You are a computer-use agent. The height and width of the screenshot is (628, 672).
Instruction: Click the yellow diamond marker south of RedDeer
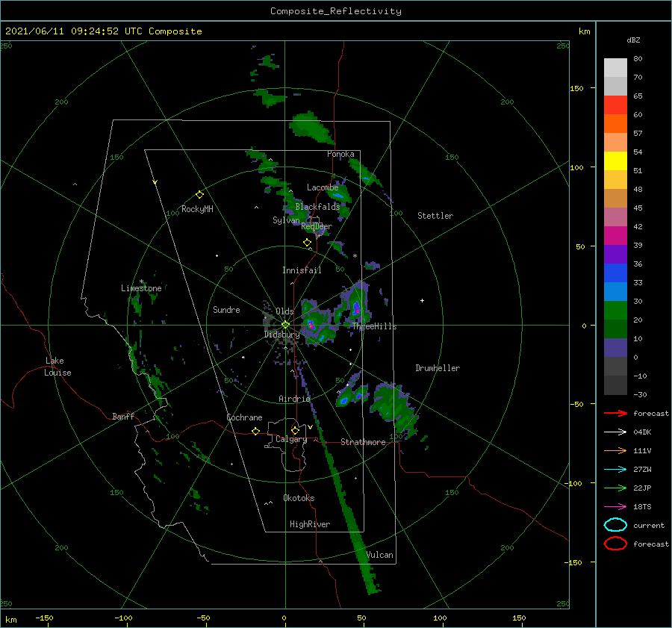tap(308, 243)
